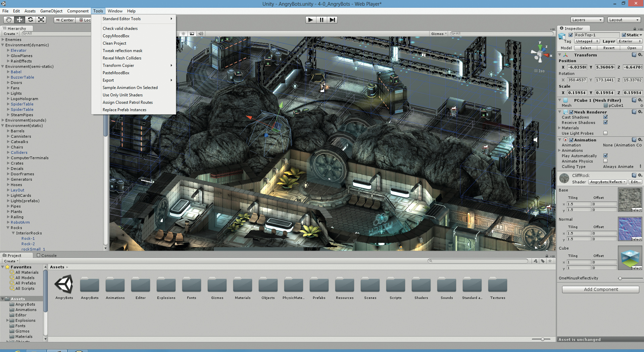The image size is (644, 352).
Task: Click the Position X input field
Action: 577,67
